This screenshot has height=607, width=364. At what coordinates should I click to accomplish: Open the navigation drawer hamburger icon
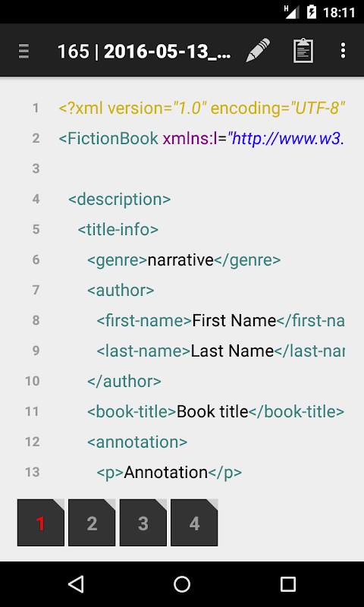tap(24, 51)
